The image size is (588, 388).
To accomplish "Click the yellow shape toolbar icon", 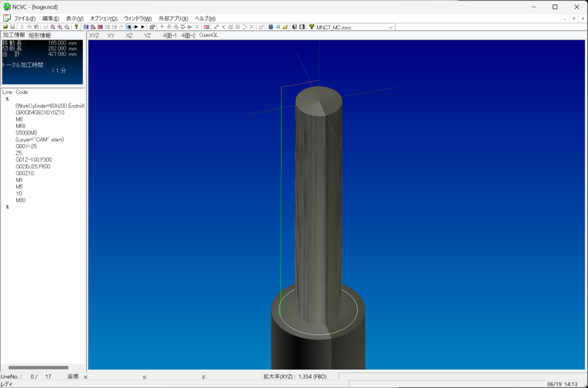I will [x=285, y=27].
